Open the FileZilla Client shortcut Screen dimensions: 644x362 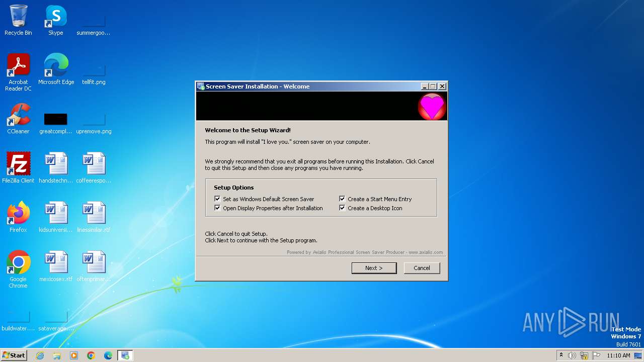[18, 168]
